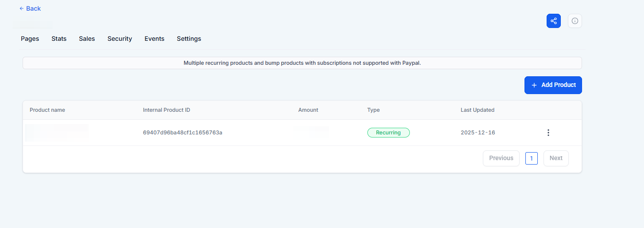
Task: Click the Previous pagination button
Action: point(501,158)
